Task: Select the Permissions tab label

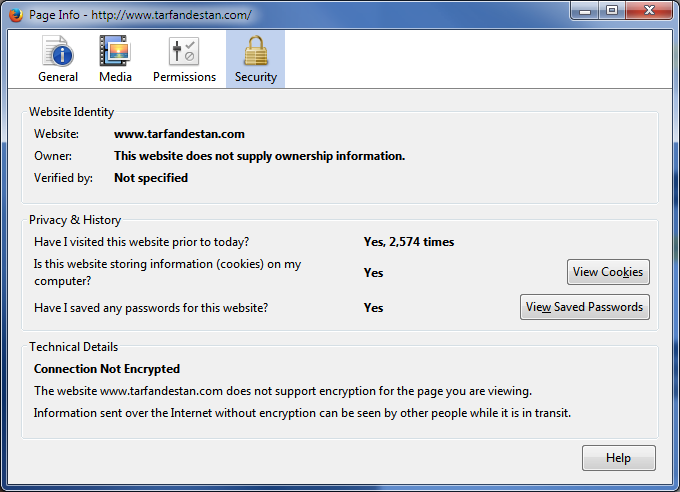Action: [184, 77]
